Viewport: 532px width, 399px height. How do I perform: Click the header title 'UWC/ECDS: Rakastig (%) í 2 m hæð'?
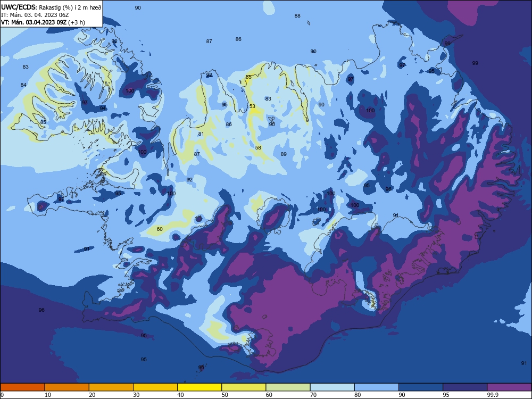pyautogui.click(x=51, y=7)
